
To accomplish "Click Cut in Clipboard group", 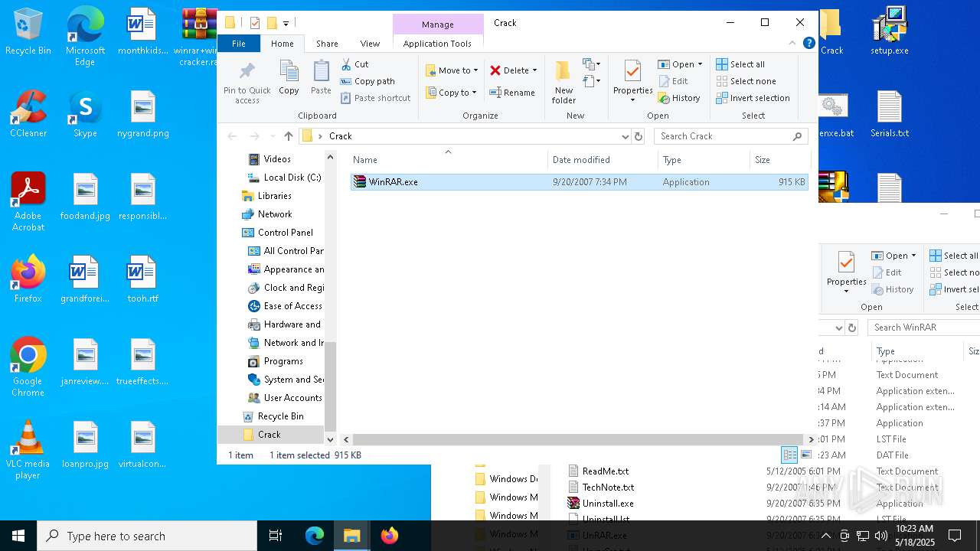I will tap(354, 64).
